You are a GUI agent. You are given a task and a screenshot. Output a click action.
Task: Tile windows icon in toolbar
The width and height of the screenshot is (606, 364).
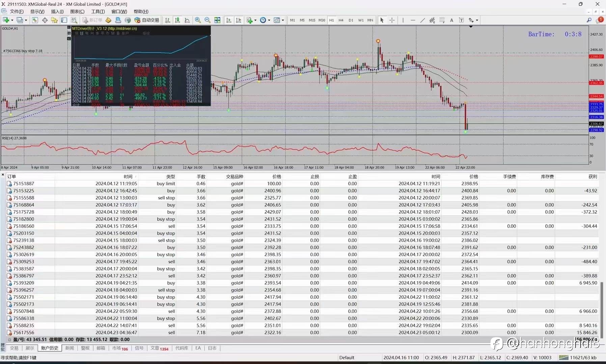(x=217, y=20)
